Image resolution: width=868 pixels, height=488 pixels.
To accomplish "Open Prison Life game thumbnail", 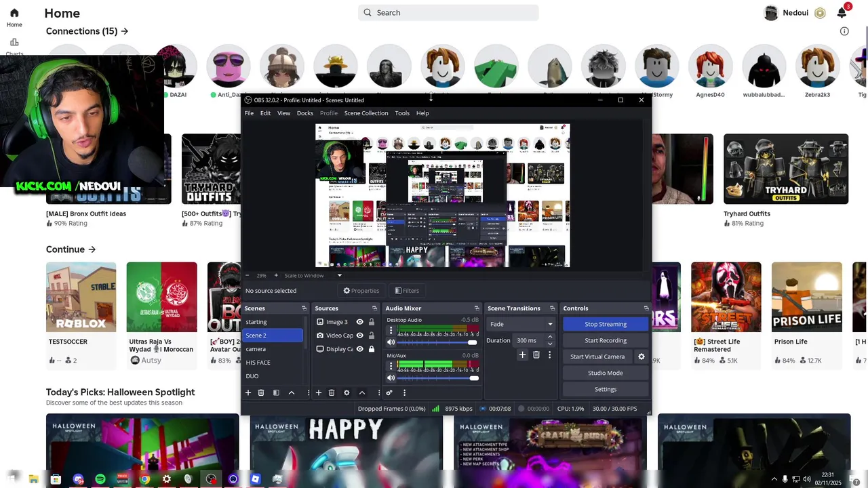I will (x=807, y=297).
